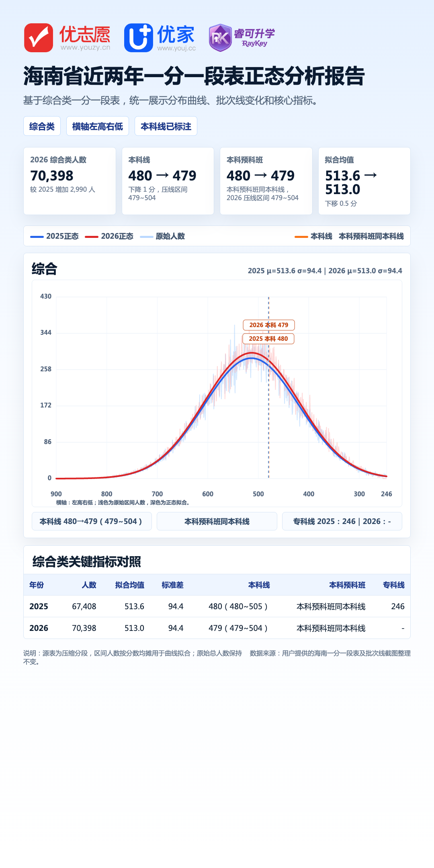Click the 本科预科班同本科线 legend label
434x868 pixels.
point(371,236)
